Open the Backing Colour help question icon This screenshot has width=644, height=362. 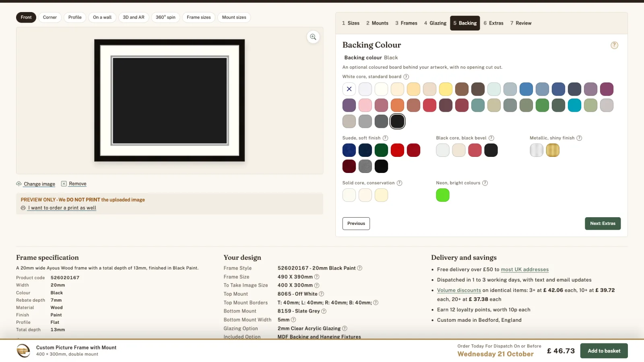point(614,45)
